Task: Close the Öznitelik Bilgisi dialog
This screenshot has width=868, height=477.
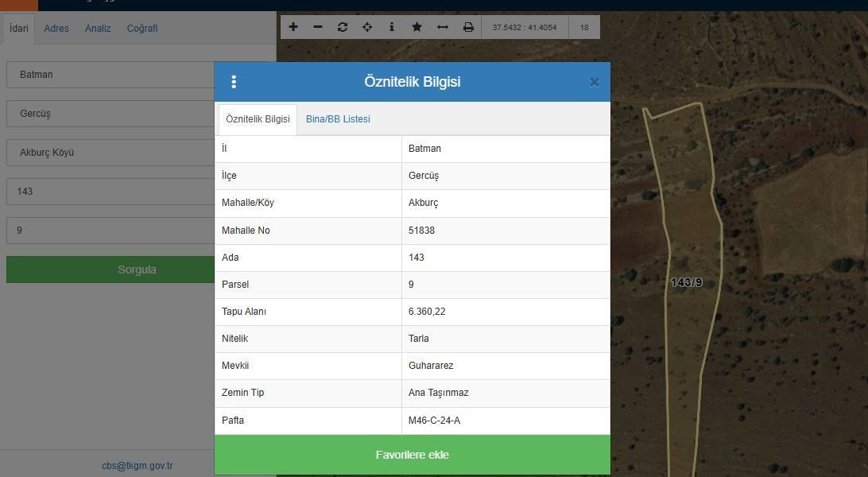Action: click(594, 82)
